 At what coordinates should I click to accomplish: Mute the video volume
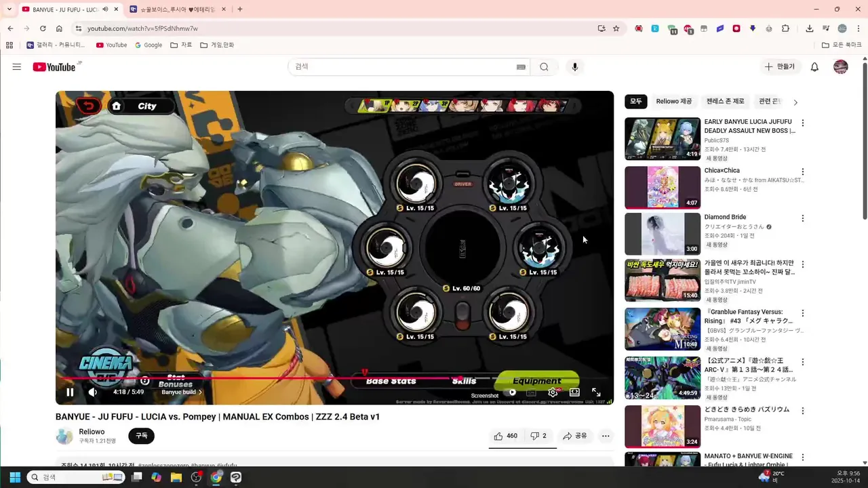pyautogui.click(x=93, y=392)
